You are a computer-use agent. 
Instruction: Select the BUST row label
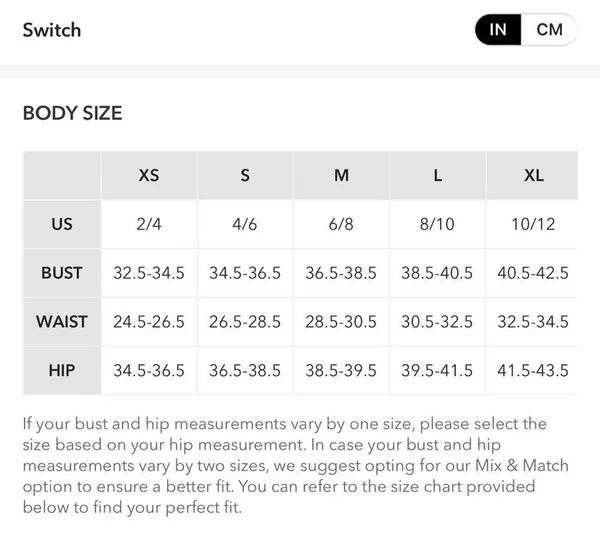[62, 273]
